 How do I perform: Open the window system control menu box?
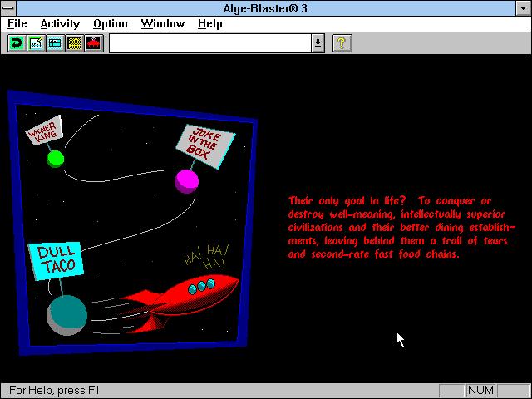tap(8, 7)
